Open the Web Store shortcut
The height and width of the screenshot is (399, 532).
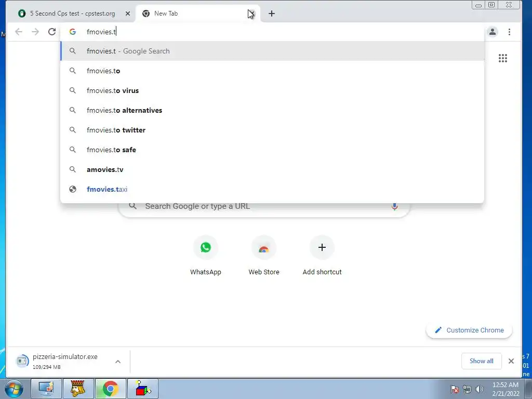click(x=264, y=255)
